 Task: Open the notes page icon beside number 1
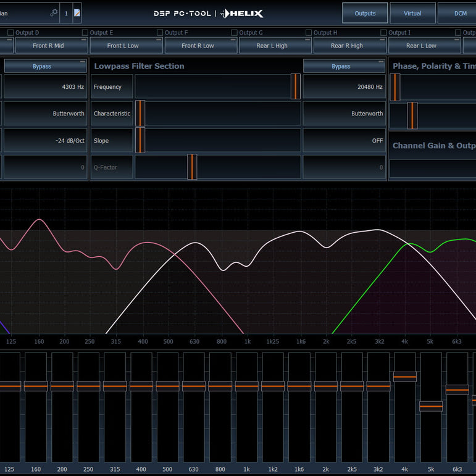point(77,13)
